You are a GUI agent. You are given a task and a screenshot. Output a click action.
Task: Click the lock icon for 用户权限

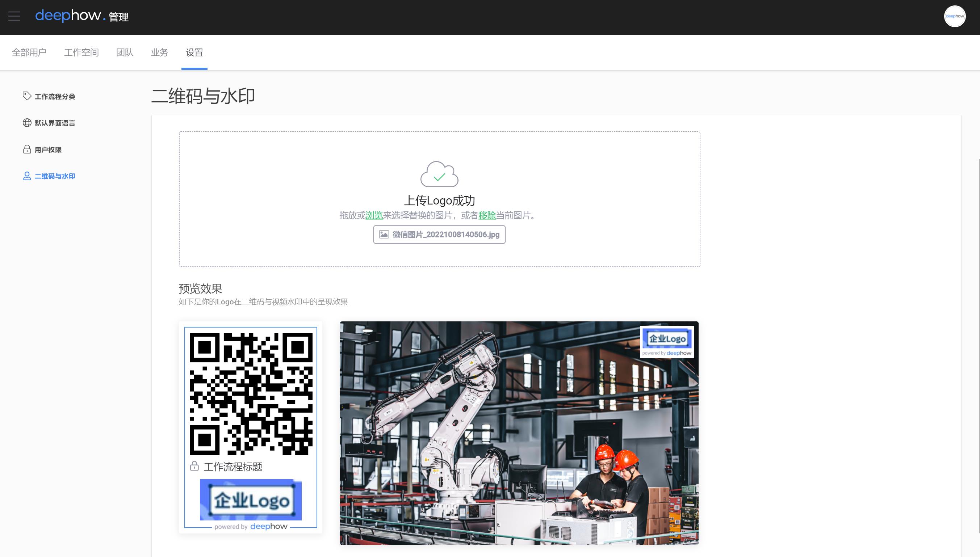27,149
